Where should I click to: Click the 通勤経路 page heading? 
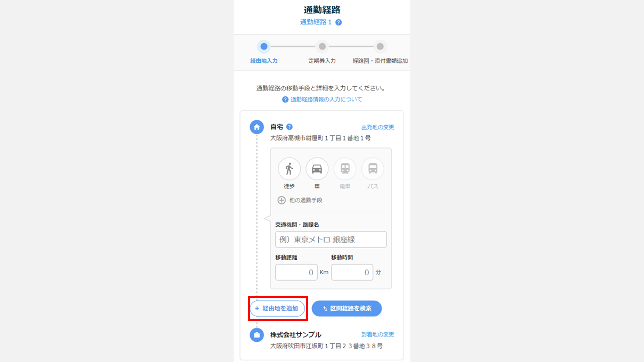coord(322,10)
